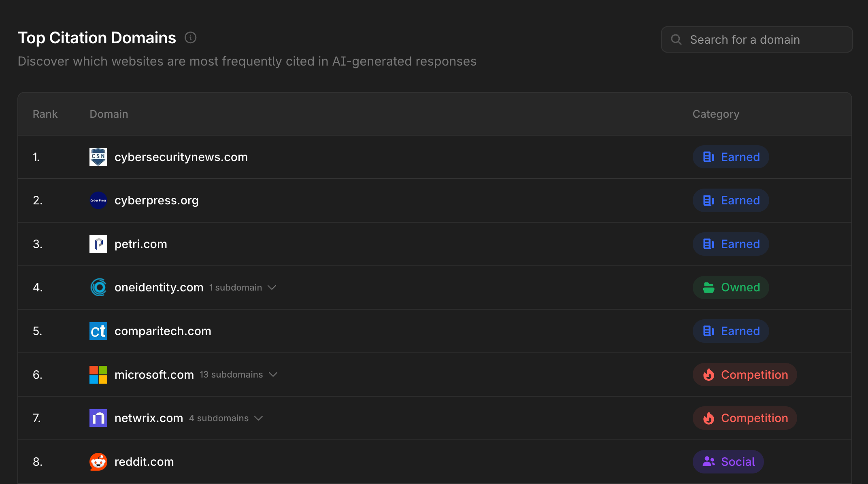Screen dimensions: 868x484
Task: Click the Microsoft four-square logo
Action: click(98, 374)
